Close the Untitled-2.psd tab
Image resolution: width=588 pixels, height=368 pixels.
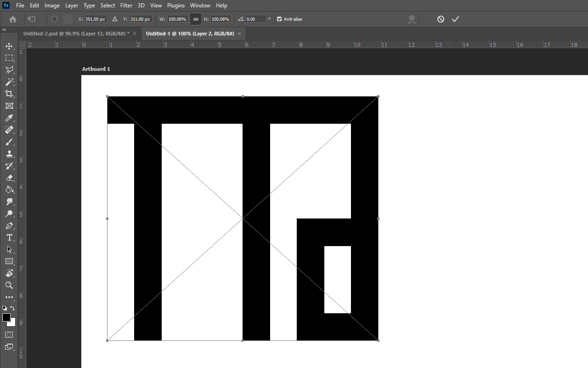[135, 34]
